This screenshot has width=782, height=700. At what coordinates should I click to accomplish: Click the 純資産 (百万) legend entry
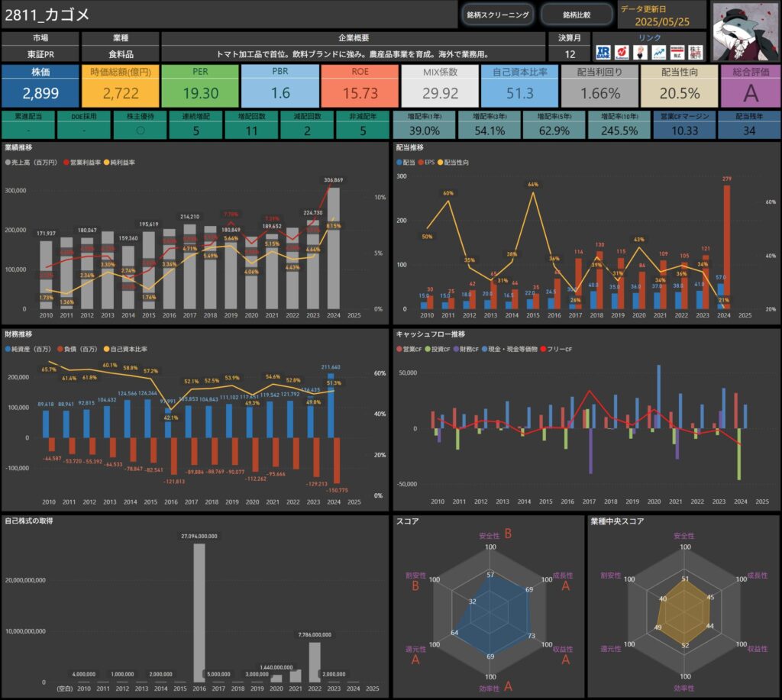click(28, 349)
